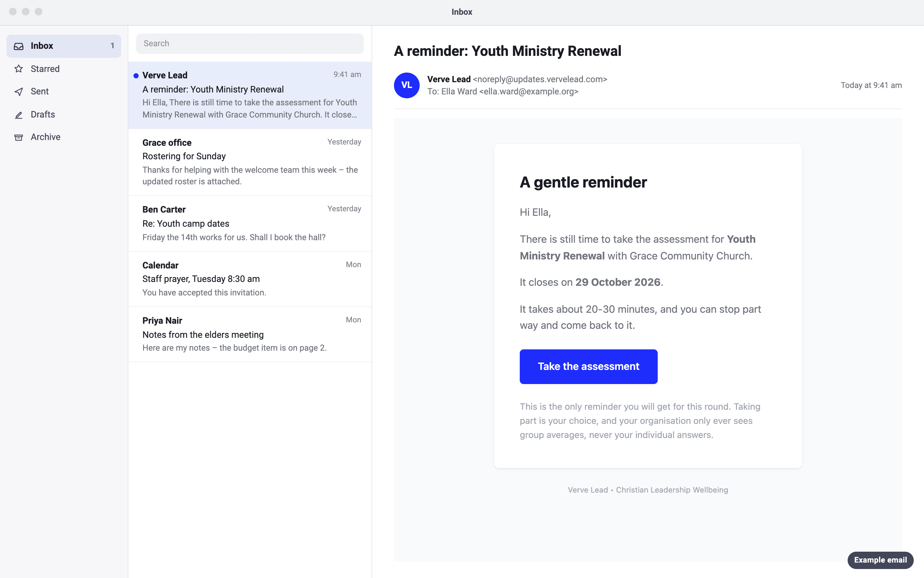Image resolution: width=924 pixels, height=578 pixels.
Task: Click the VL sender avatar
Action: pos(406,85)
